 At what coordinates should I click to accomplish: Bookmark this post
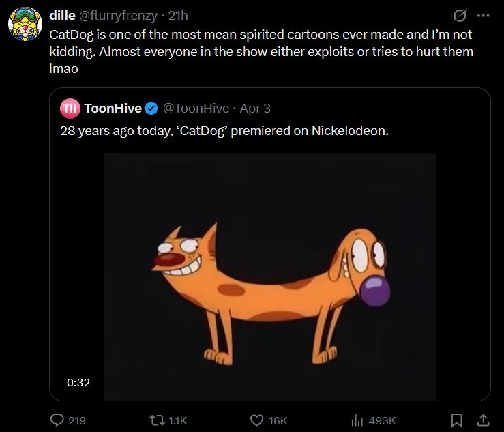coord(458,420)
